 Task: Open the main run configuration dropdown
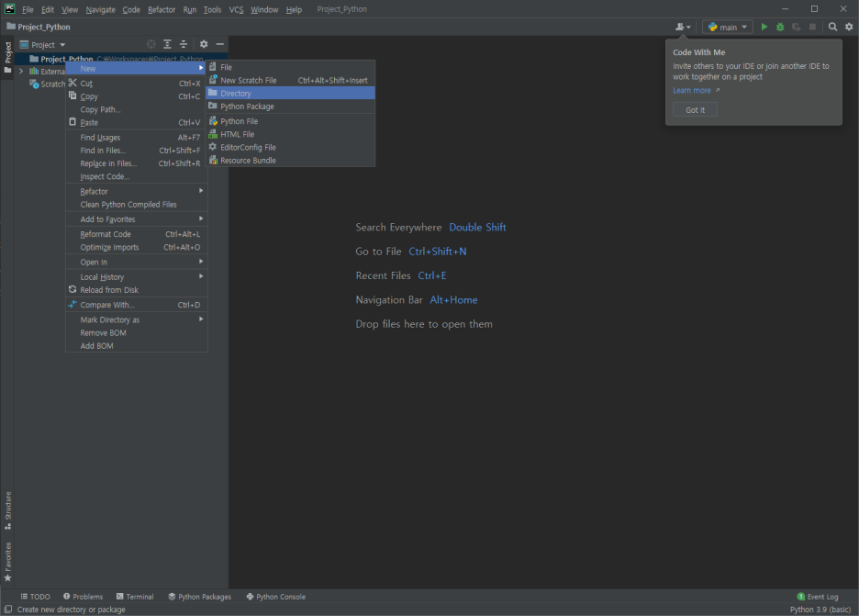[x=728, y=27]
